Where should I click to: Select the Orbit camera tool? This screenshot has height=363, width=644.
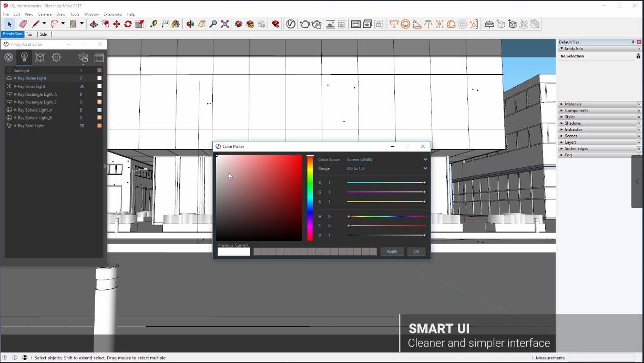190,24
